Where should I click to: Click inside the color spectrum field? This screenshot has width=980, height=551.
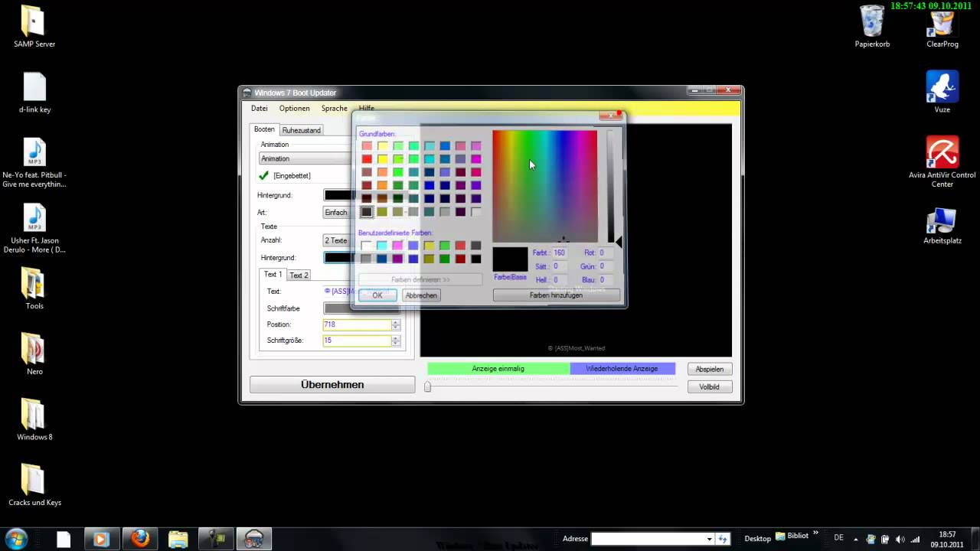point(544,186)
